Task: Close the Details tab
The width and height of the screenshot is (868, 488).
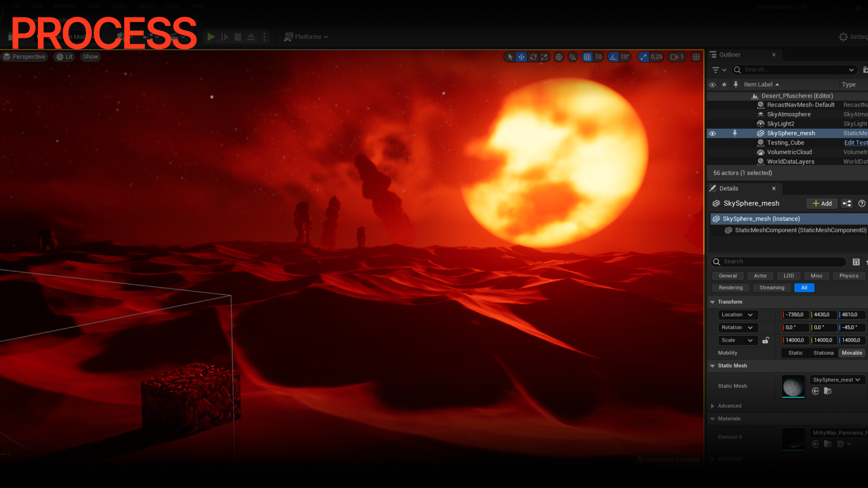Action: (x=774, y=188)
